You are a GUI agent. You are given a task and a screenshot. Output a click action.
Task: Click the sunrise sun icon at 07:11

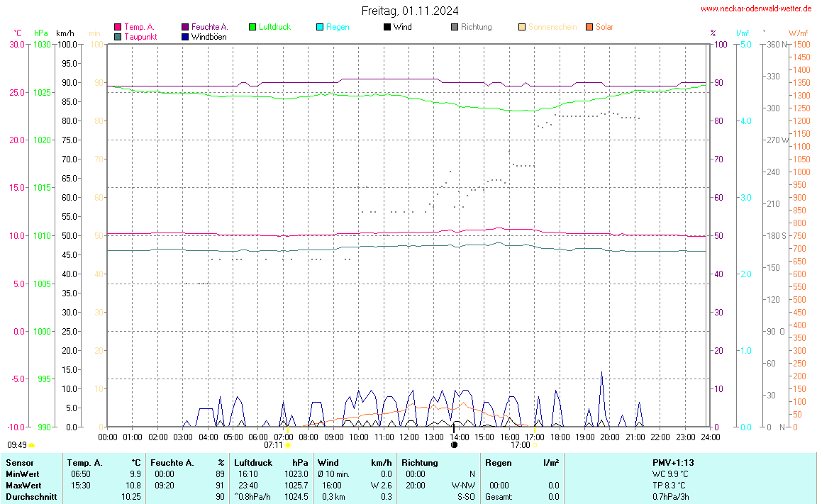point(288,445)
